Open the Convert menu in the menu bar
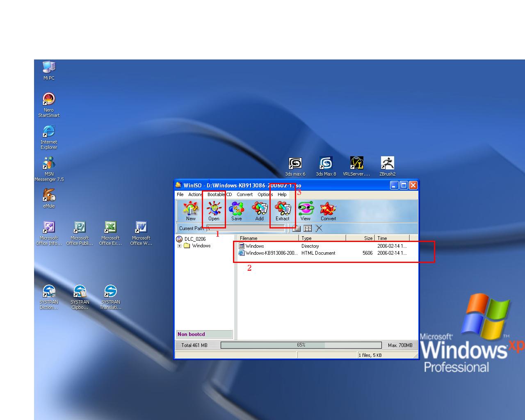The image size is (525, 420). pos(244,194)
